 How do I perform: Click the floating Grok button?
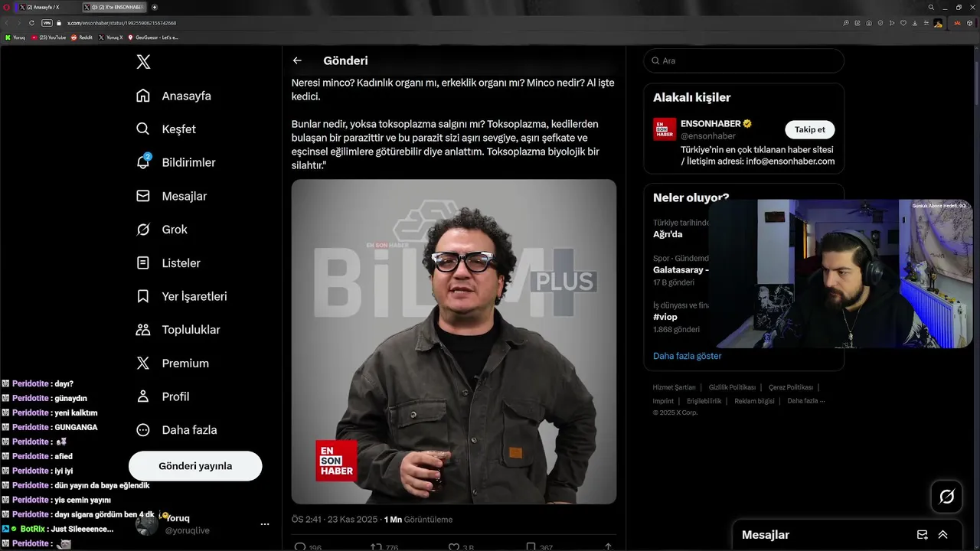(x=946, y=497)
